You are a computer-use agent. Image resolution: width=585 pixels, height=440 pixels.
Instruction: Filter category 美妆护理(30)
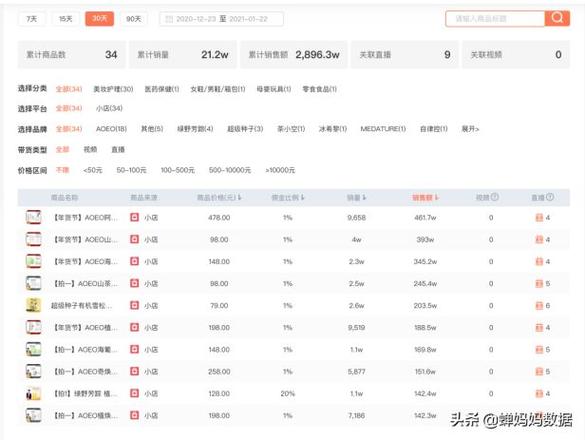pos(113,89)
